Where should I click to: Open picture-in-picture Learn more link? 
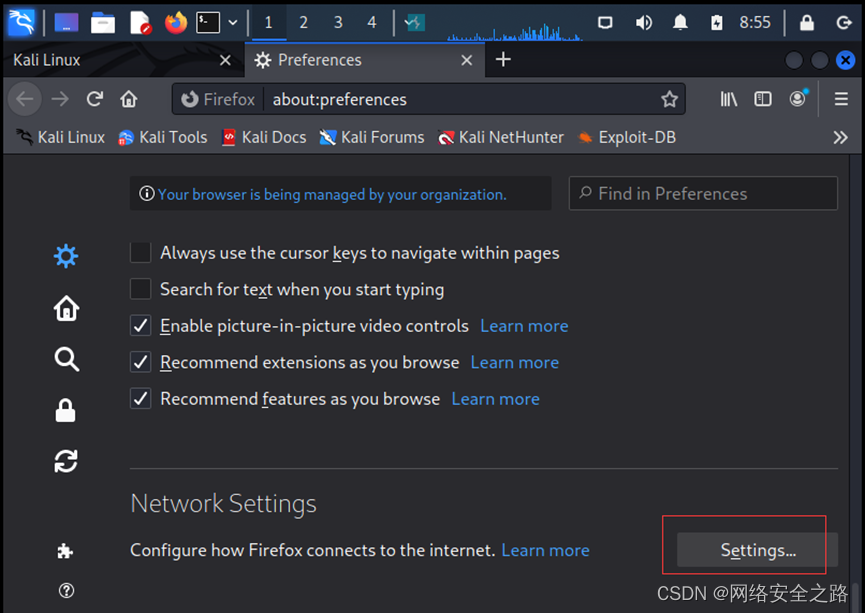(524, 326)
